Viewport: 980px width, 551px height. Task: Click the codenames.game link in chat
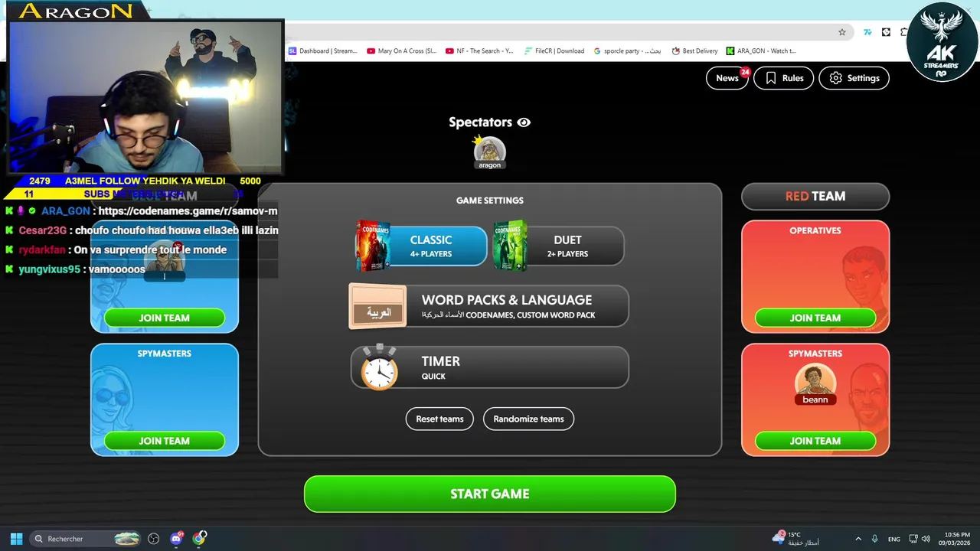[x=188, y=211]
